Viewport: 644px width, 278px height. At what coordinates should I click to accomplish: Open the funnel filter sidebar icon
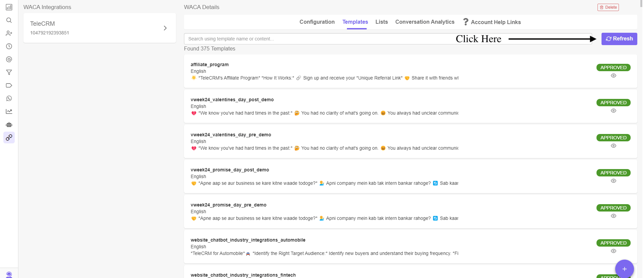coord(9,72)
